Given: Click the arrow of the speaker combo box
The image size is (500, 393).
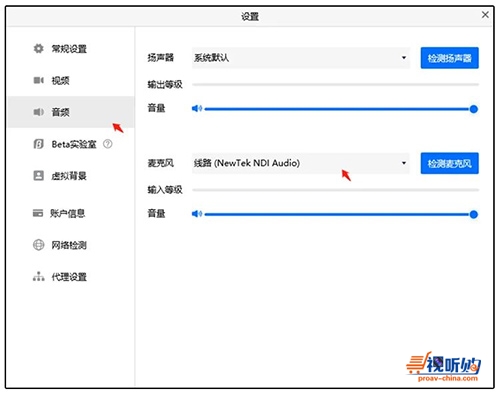Looking at the screenshot, I should click(404, 58).
